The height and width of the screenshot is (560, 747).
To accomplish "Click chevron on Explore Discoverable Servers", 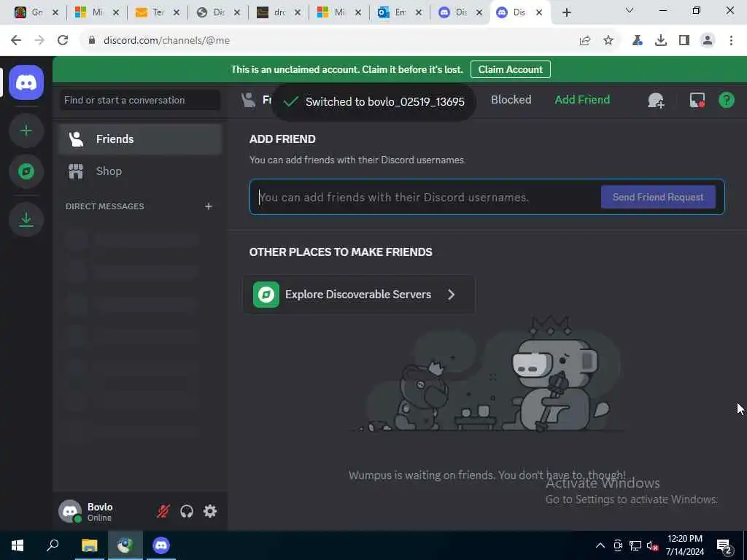I will pyautogui.click(x=451, y=295).
